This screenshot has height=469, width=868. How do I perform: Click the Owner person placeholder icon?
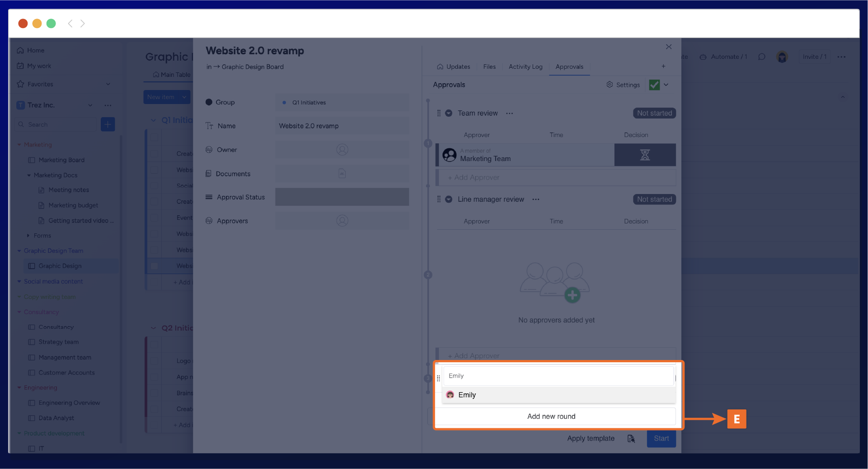[342, 150]
